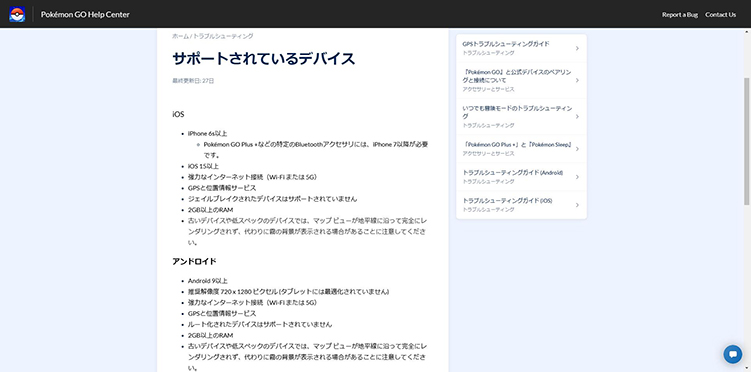The image size is (751, 372).
Task: Click the iOS section heading
Action: click(x=178, y=114)
